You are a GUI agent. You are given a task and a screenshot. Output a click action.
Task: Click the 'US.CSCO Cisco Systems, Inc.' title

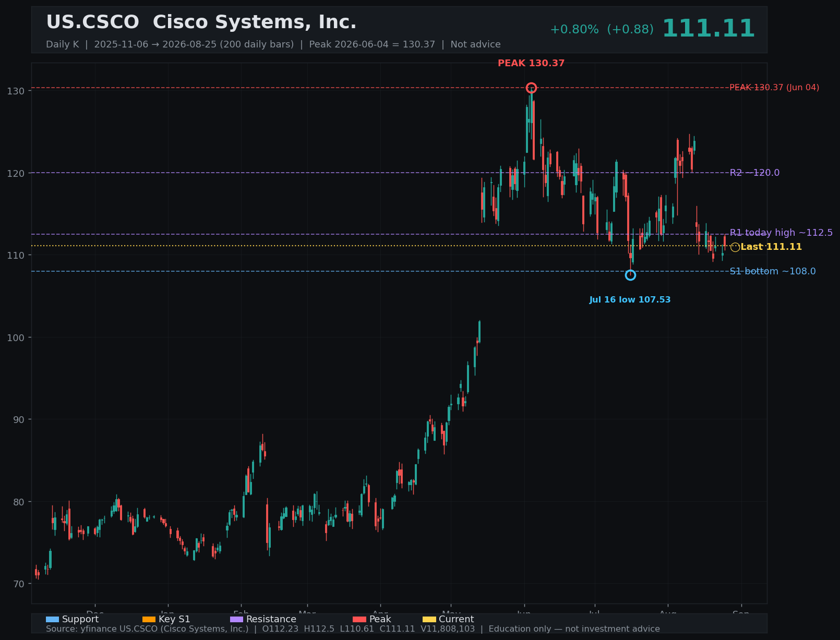pos(201,22)
